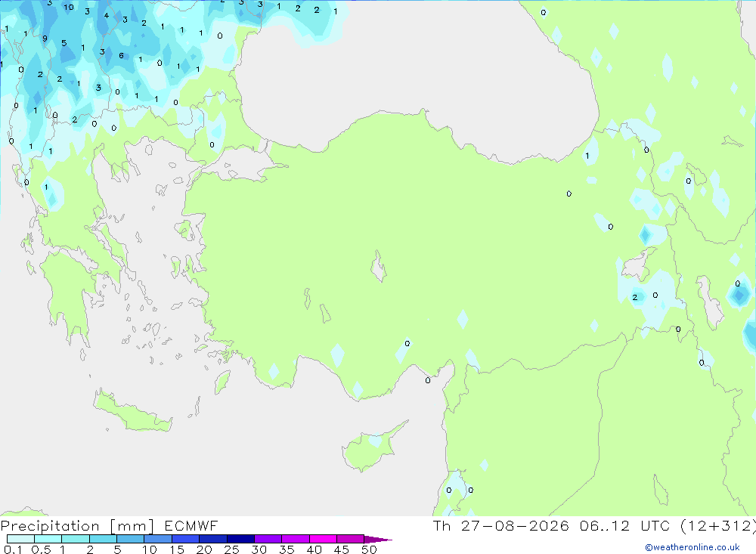
Task: Click the 10–15 mm legend color box
Action: [158, 539]
